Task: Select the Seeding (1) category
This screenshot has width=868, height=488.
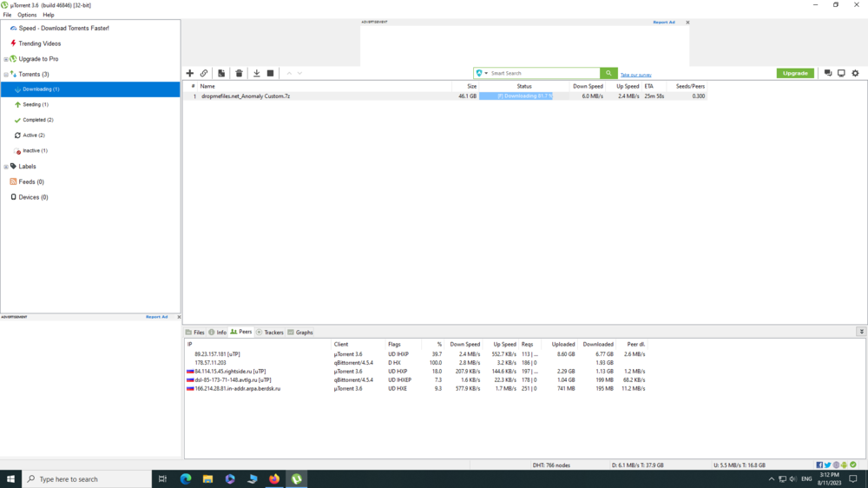Action: click(x=36, y=104)
